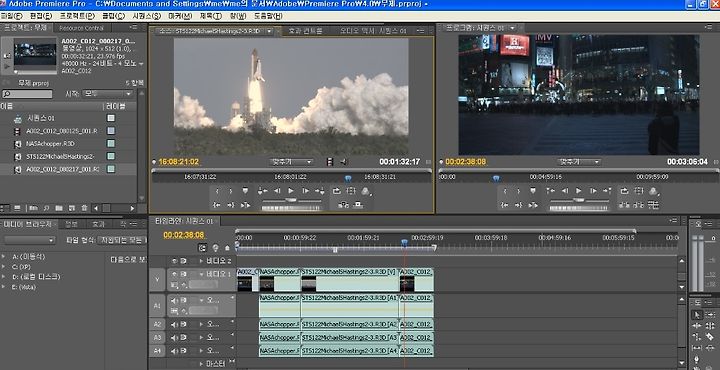Click Extract button in Program monitor
The width and height of the screenshot is (720, 370).
(639, 205)
